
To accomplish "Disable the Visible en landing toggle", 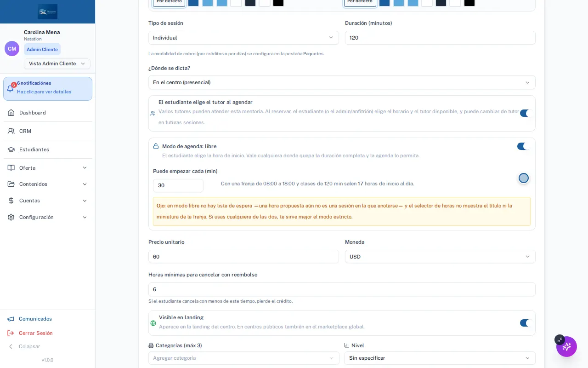I will tap(525, 323).
